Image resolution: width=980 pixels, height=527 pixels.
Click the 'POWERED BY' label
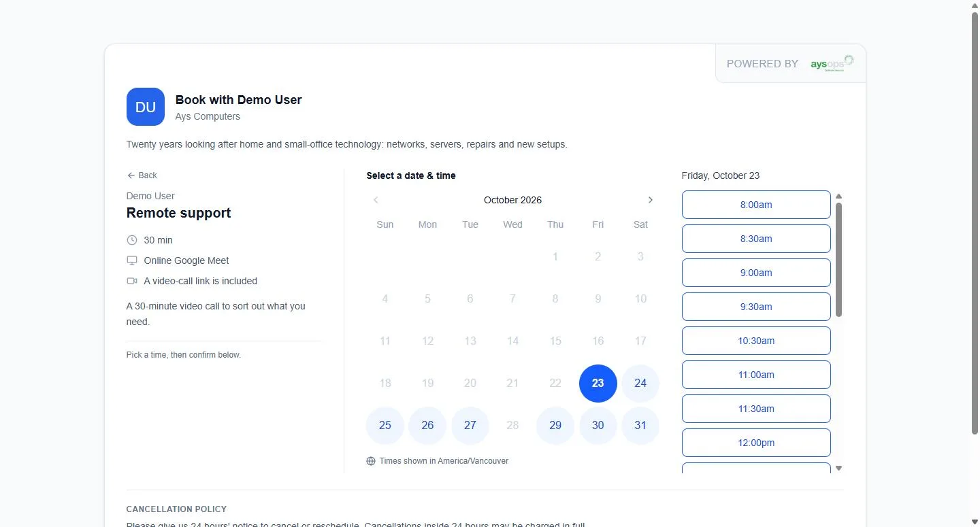762,64
